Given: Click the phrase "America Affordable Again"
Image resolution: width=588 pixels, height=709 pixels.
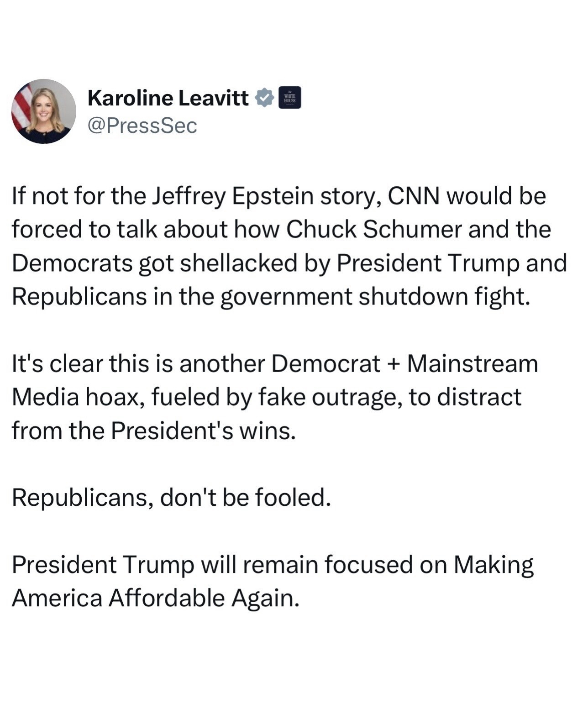Looking at the screenshot, I should pyautogui.click(x=155, y=598).
